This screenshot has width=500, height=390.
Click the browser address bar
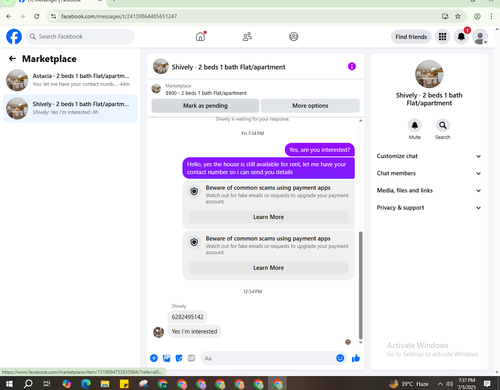[x=247, y=16]
